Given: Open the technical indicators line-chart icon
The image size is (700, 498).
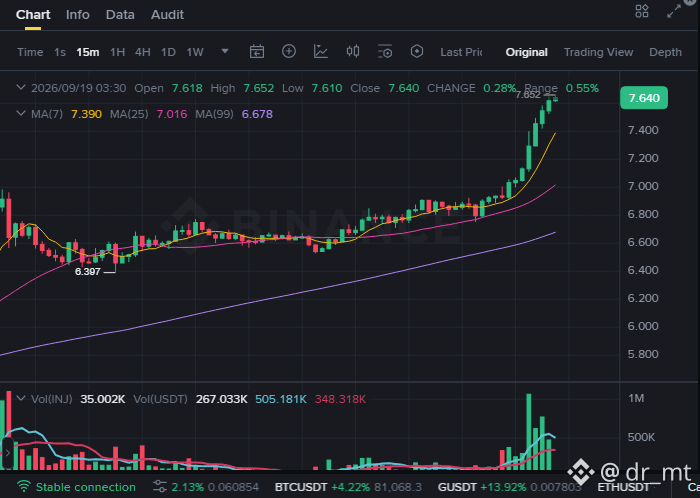Looking at the screenshot, I should pos(321,52).
